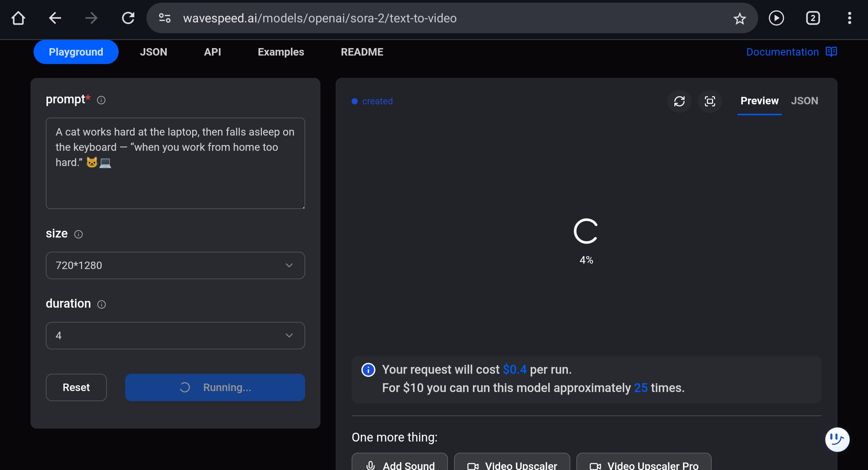Click the info icon beside the size label
This screenshot has height=470, width=868.
point(78,234)
